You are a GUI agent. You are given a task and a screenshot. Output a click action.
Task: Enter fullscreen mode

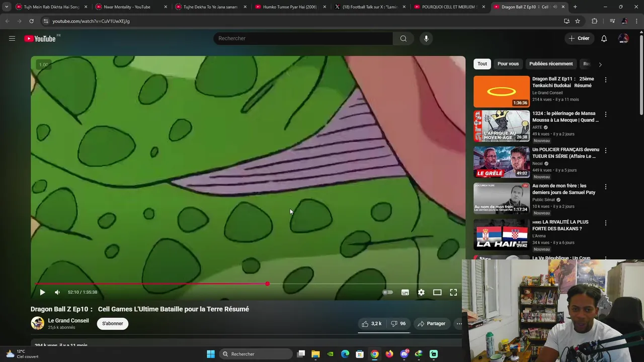click(453, 292)
